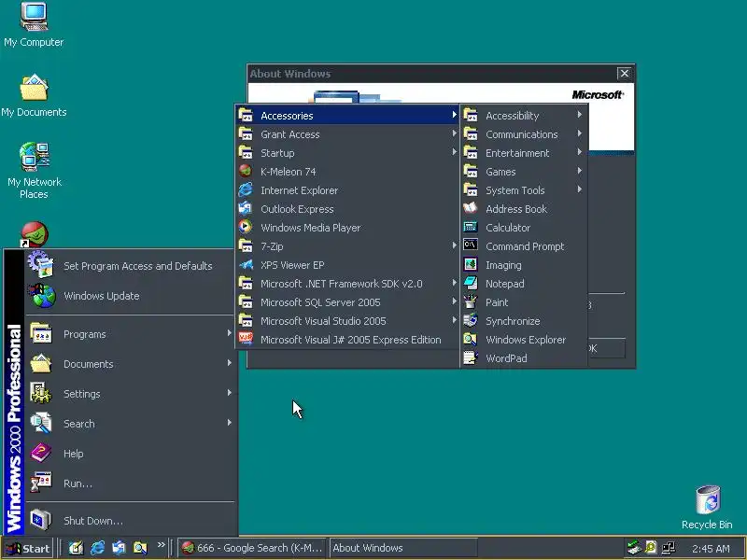Start Windows Media Player
The image size is (747, 560).
click(x=347, y=228)
